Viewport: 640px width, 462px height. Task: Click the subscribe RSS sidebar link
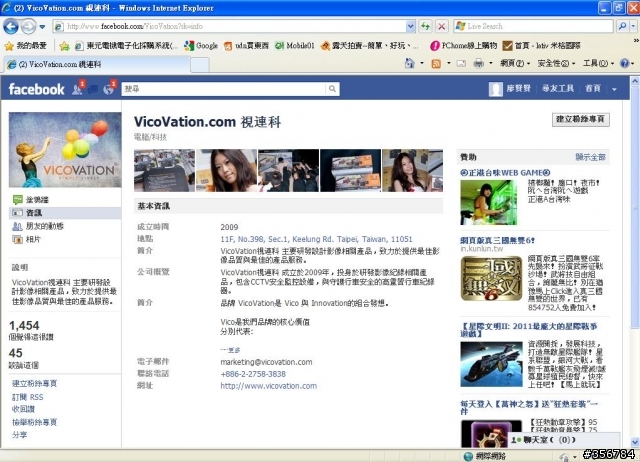pyautogui.click(x=28, y=397)
